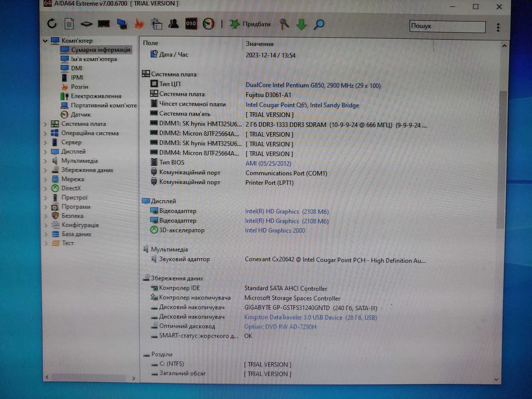Open the user profile toolbar icon
The image size is (532, 399).
(x=173, y=24)
